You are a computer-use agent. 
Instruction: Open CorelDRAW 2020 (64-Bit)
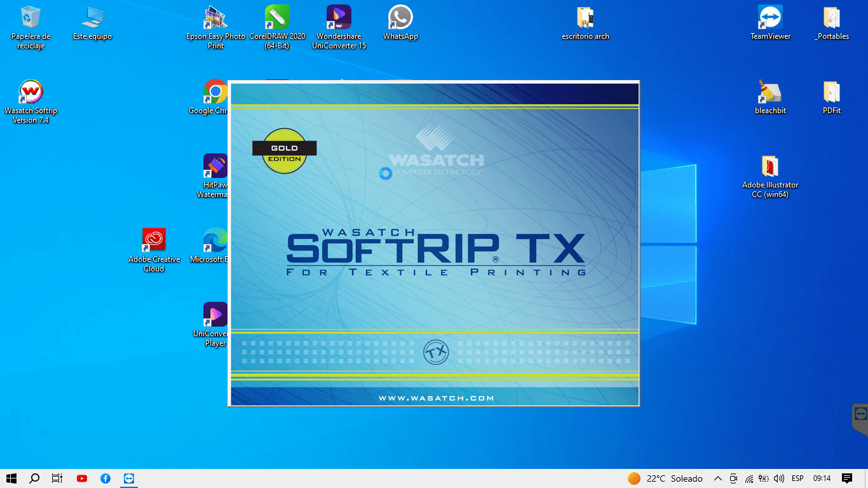pos(277,17)
